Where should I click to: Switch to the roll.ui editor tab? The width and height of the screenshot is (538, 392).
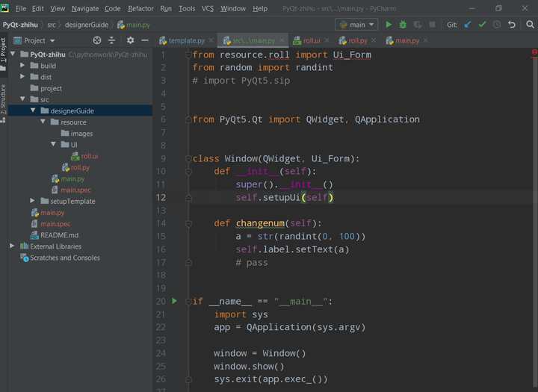pyautogui.click(x=311, y=40)
